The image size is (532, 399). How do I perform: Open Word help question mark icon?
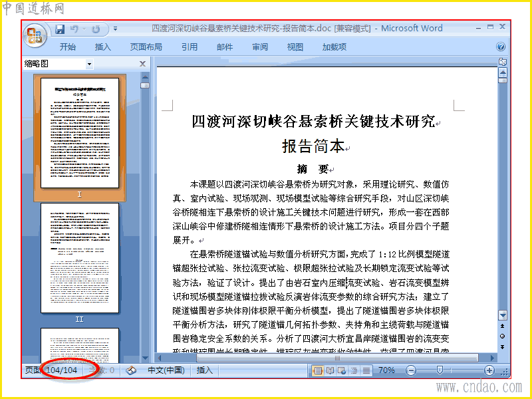click(x=501, y=47)
